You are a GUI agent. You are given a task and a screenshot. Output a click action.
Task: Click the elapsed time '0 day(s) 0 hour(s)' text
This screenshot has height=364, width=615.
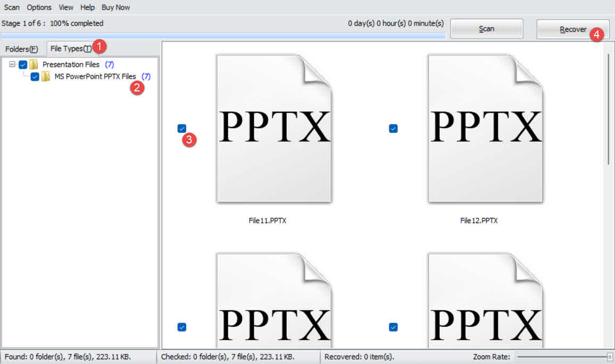coord(396,23)
